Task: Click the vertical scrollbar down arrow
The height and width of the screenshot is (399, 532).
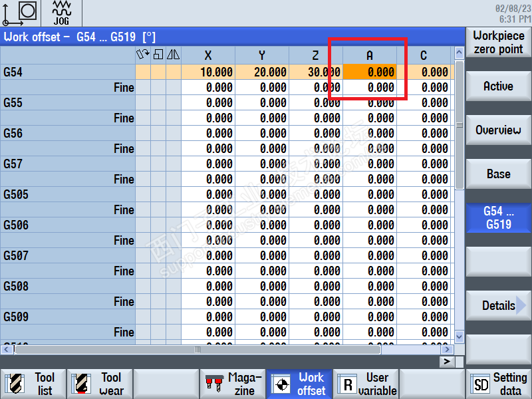Action: pos(459,336)
